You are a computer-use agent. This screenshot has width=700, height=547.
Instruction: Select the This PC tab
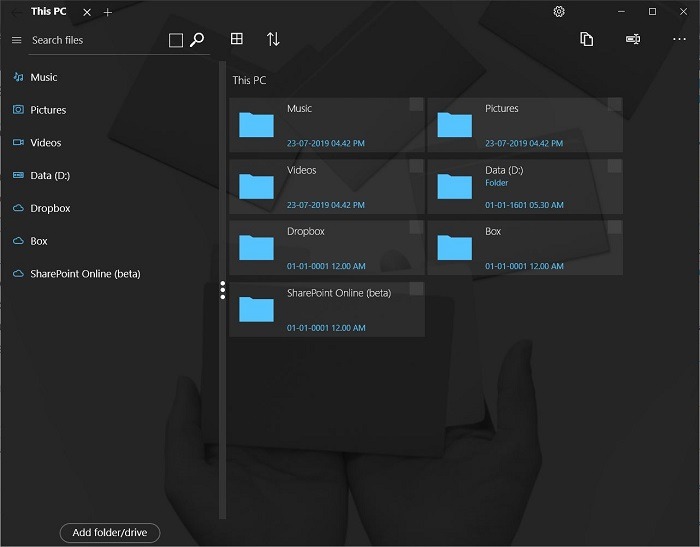tap(49, 12)
